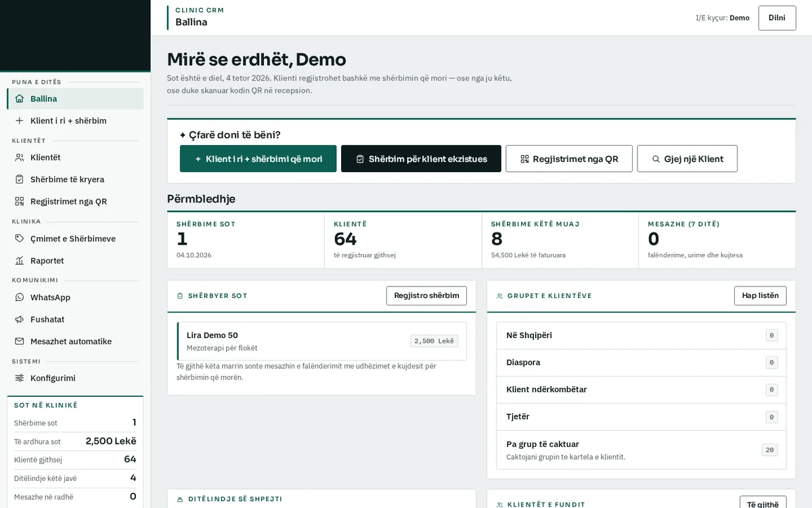Image resolution: width=812 pixels, height=508 pixels.
Task: Open the Lira Demo 50 service entry
Action: tap(321, 341)
